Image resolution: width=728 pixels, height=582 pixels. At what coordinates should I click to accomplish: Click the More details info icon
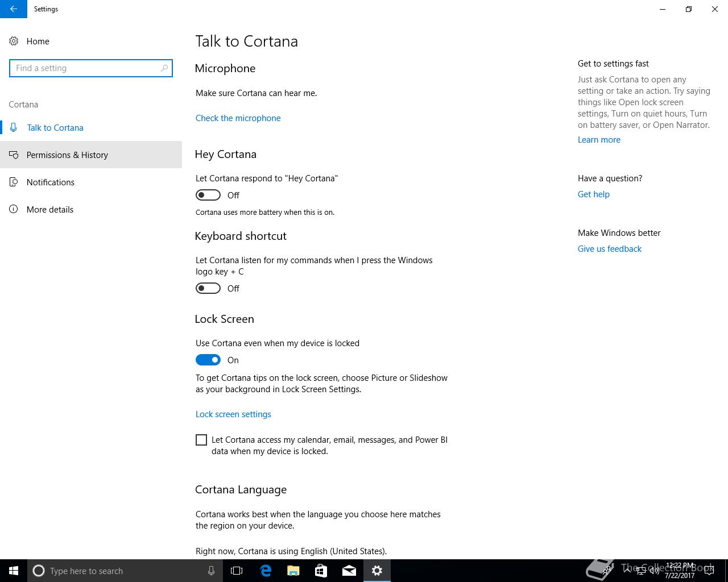coord(14,210)
